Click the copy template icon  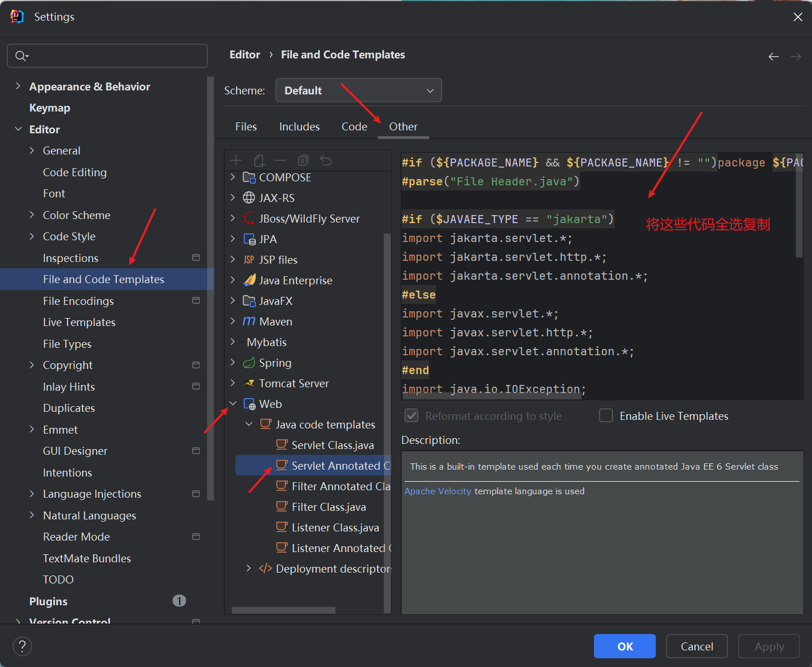point(303,161)
